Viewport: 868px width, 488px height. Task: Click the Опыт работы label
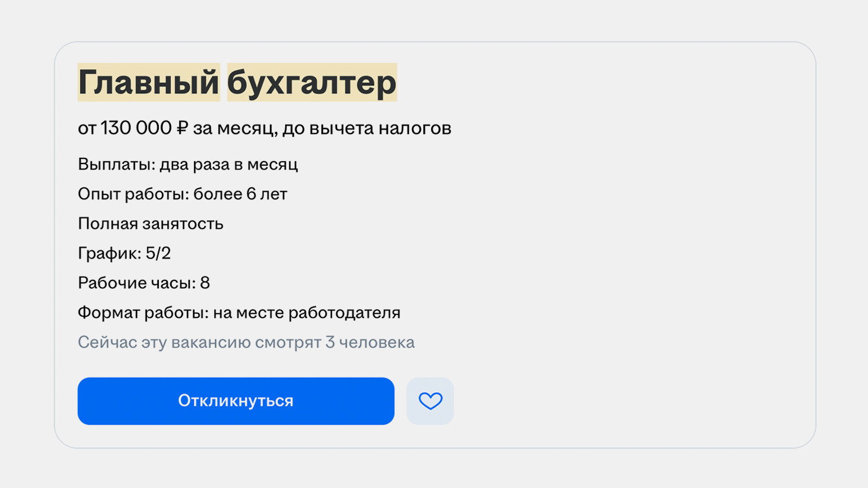133,194
